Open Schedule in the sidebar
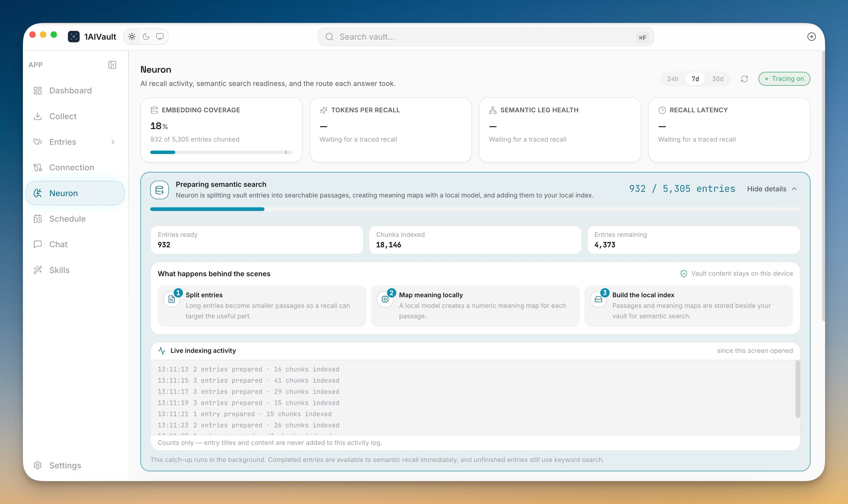The width and height of the screenshot is (848, 504). (75, 219)
